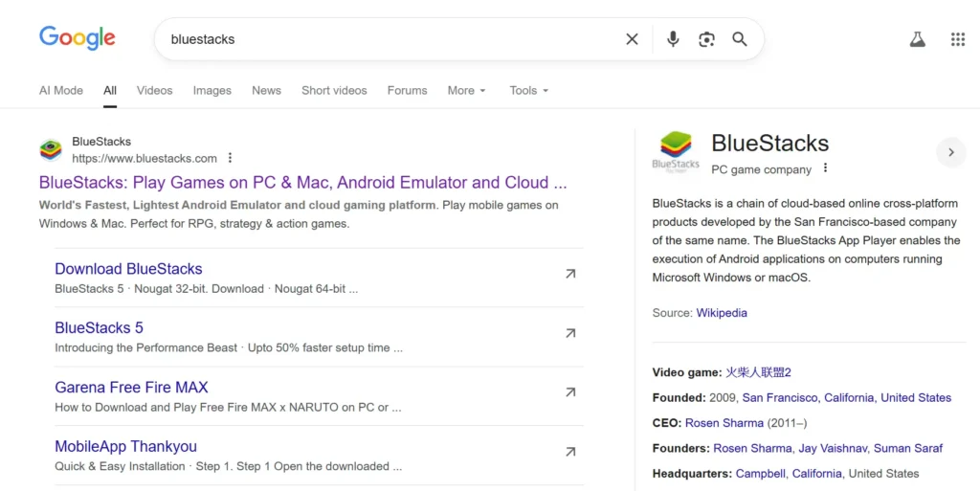Click arrow icon beside BlueStacks 5
The image size is (980, 491).
[x=570, y=333]
